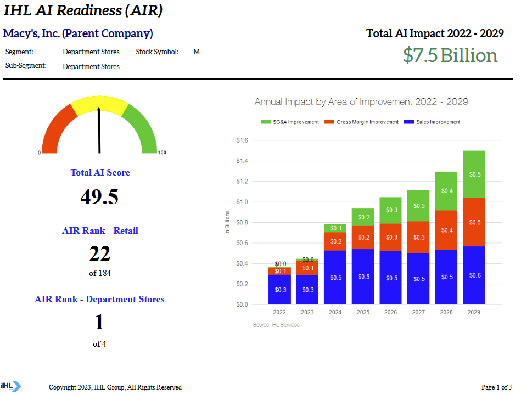Click the 'of 184' text
This screenshot has height=395, width=532.
(100, 273)
